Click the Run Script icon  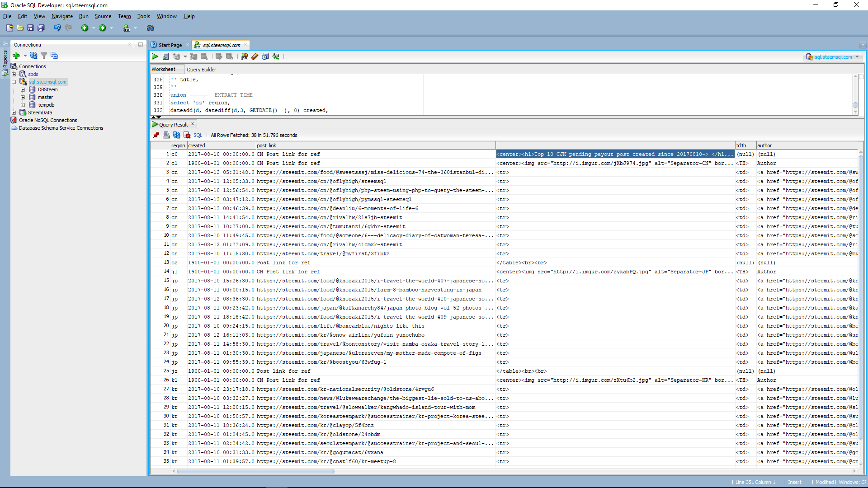point(165,56)
